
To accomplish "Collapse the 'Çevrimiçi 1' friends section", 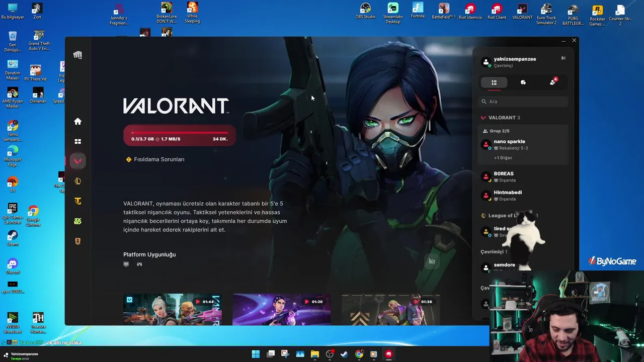I will click(494, 251).
